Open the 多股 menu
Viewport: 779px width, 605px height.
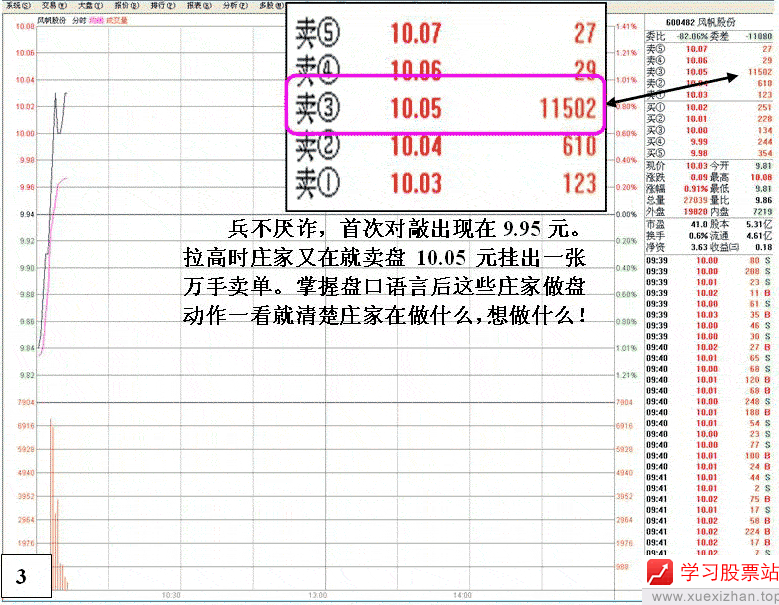tap(272, 5)
